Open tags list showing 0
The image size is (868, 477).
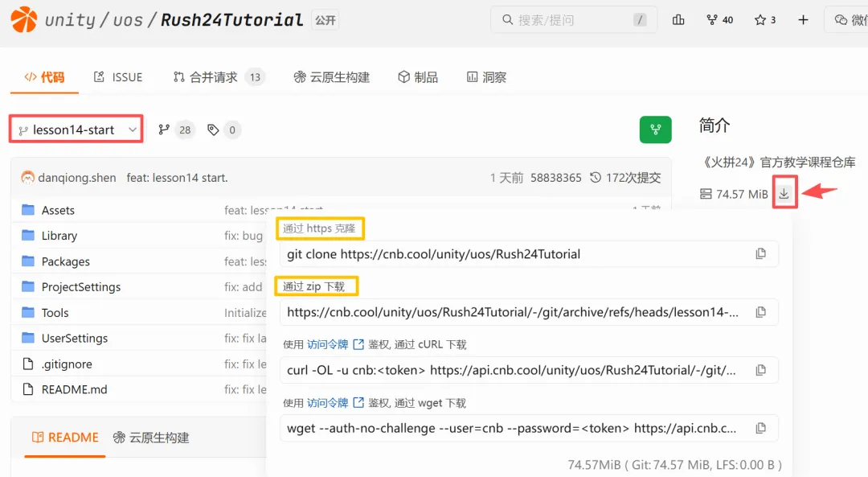pyautogui.click(x=223, y=130)
